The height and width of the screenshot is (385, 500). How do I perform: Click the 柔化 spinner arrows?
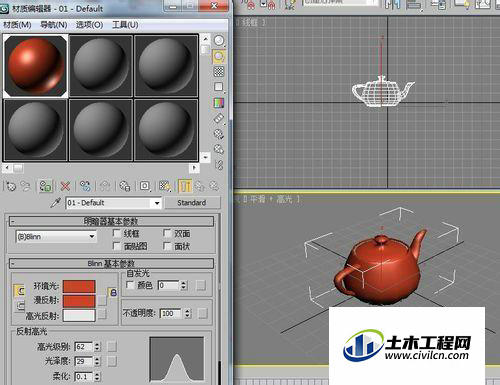tap(97, 377)
